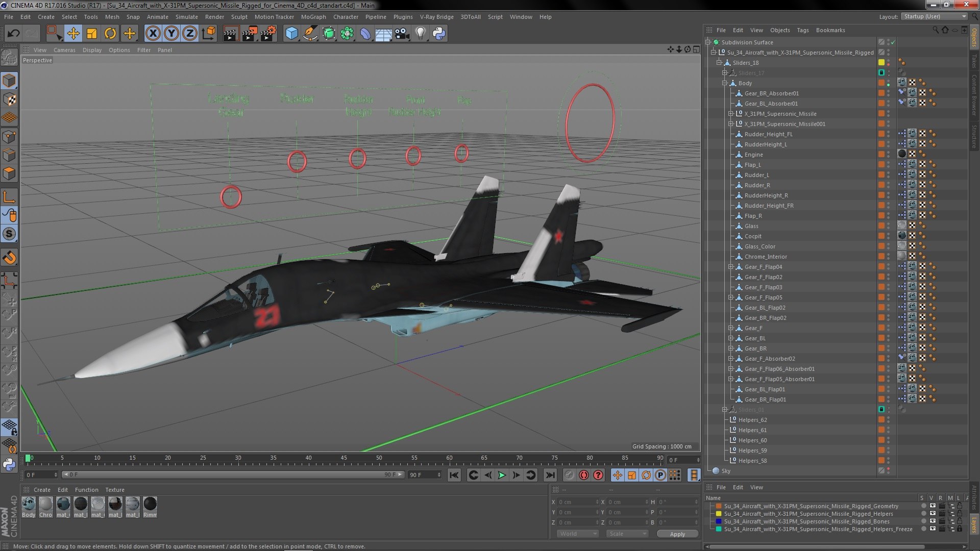Click the Undo arrow icon

(x=13, y=34)
